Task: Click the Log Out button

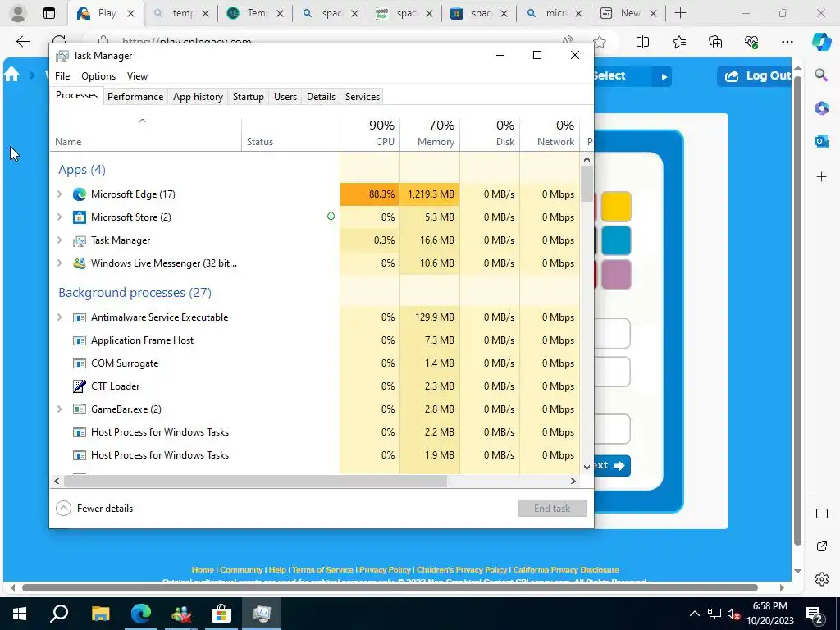Action: coord(756,76)
